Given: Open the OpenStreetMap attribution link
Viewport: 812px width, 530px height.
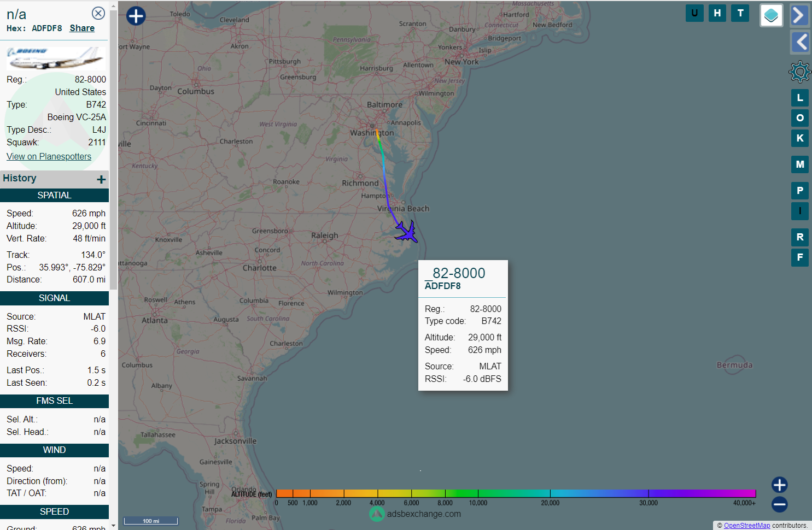Looking at the screenshot, I should (x=747, y=526).
